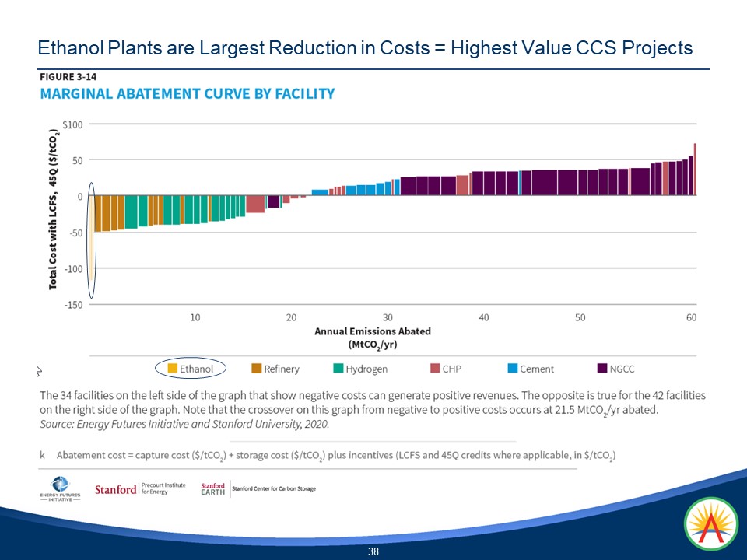Click the source citation text line

coord(184,425)
